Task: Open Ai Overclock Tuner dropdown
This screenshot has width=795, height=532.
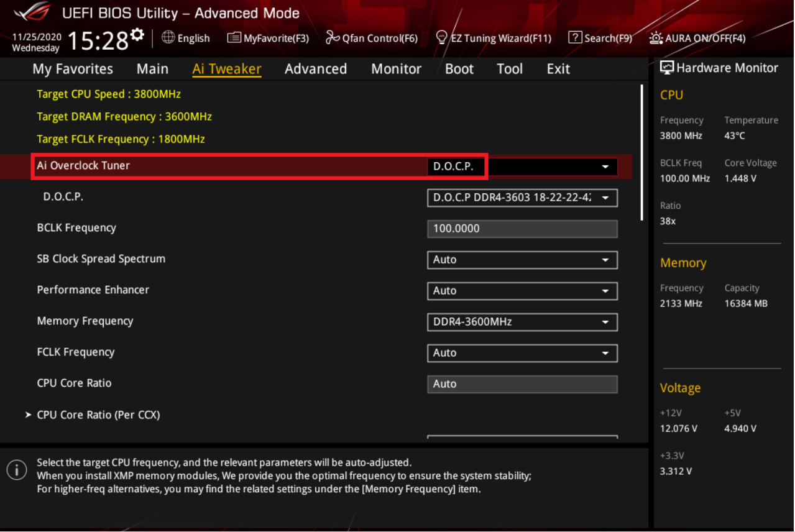Action: 522,167
